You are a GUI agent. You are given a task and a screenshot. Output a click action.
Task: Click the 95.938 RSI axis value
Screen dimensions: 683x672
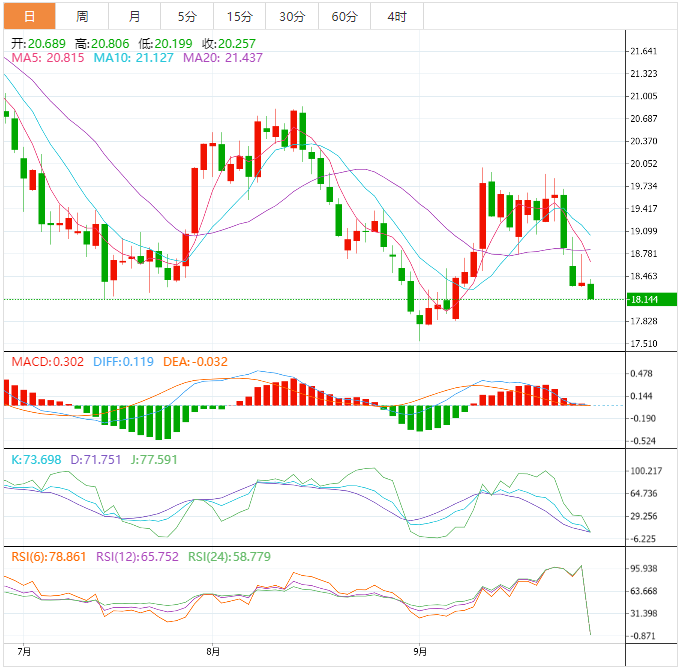coord(644,569)
